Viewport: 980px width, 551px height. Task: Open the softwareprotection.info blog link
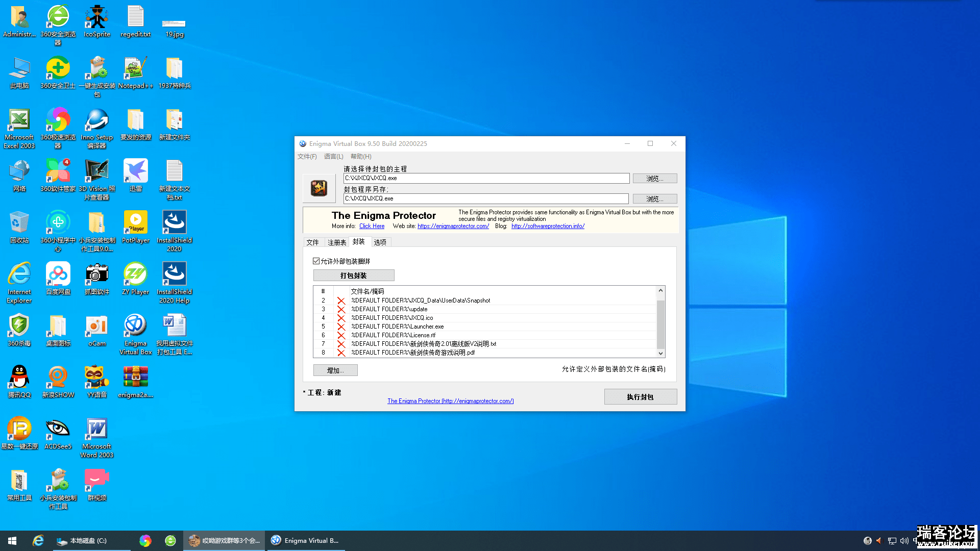click(548, 226)
